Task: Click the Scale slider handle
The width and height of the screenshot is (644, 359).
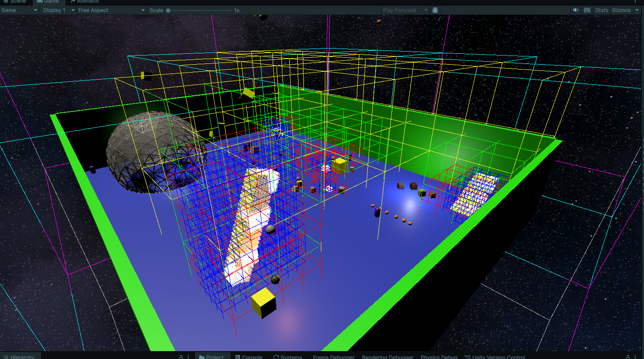Action: click(x=168, y=10)
